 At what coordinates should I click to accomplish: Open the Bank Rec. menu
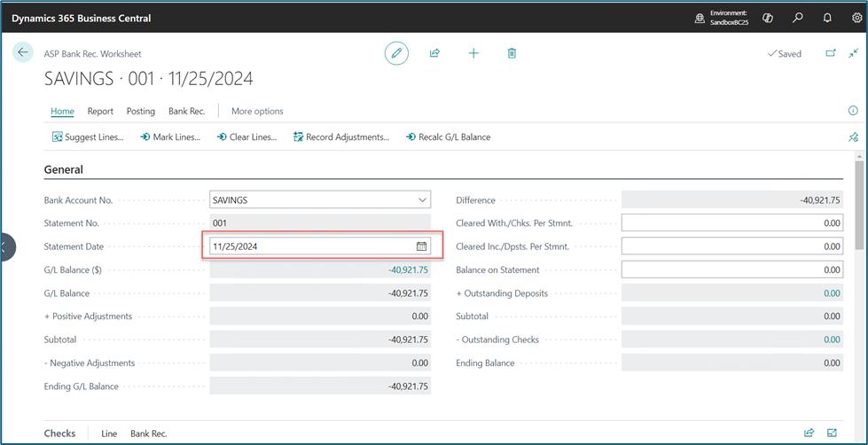pyautogui.click(x=186, y=111)
